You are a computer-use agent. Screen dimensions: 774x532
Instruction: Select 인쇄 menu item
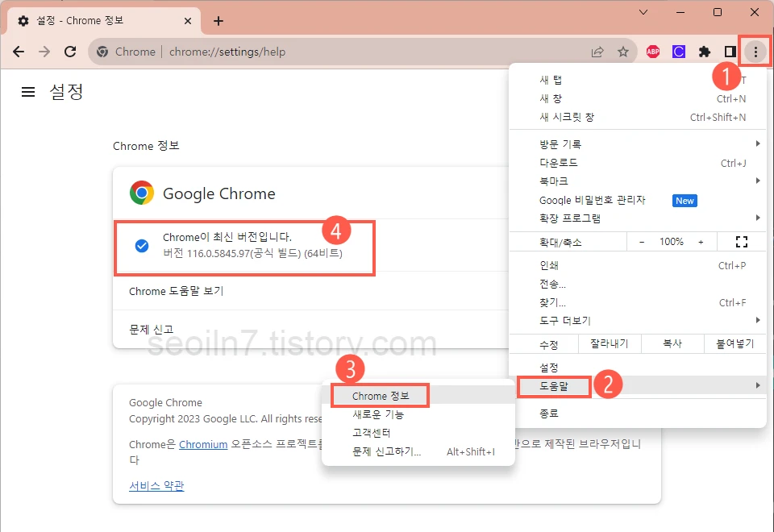[637, 265]
